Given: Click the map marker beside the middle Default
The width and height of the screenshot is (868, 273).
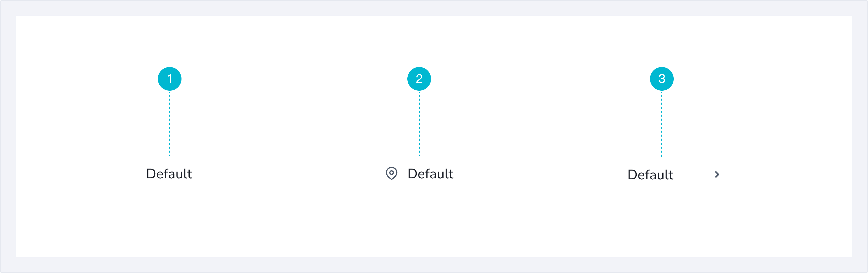Looking at the screenshot, I should [391, 173].
